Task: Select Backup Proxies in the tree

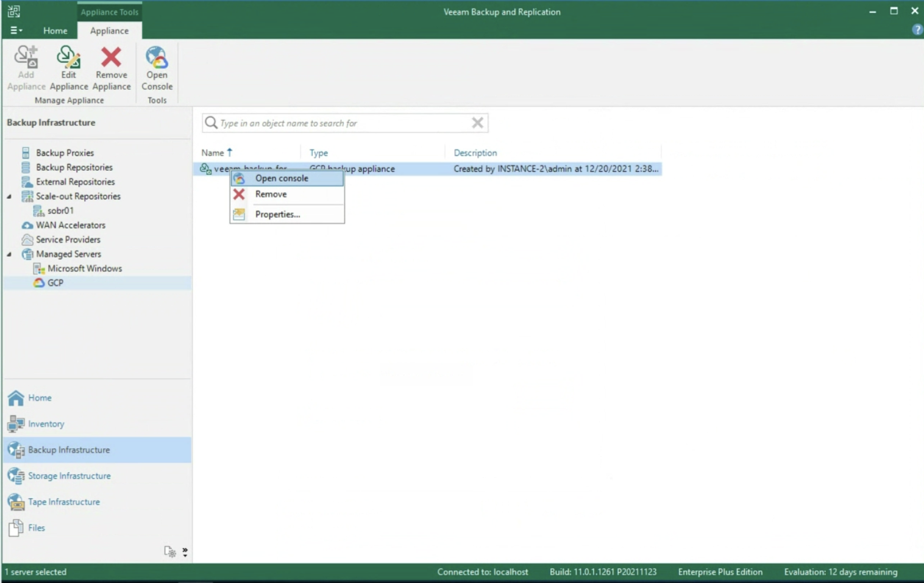Action: coord(65,152)
